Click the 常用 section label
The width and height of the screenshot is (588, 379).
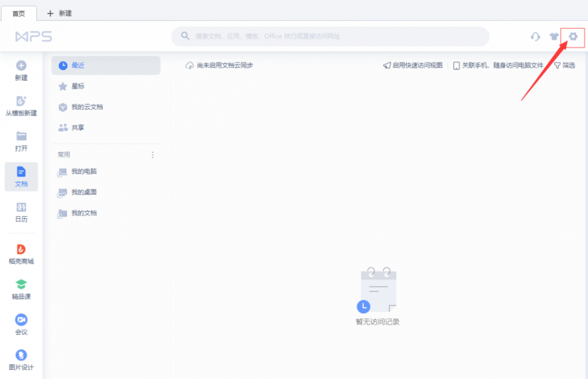click(x=64, y=155)
